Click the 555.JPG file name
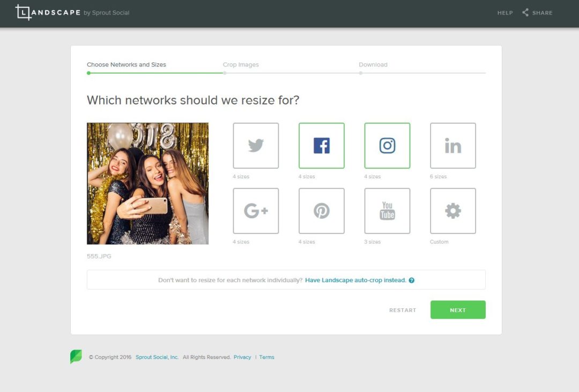This screenshot has width=579, height=392. (x=99, y=256)
